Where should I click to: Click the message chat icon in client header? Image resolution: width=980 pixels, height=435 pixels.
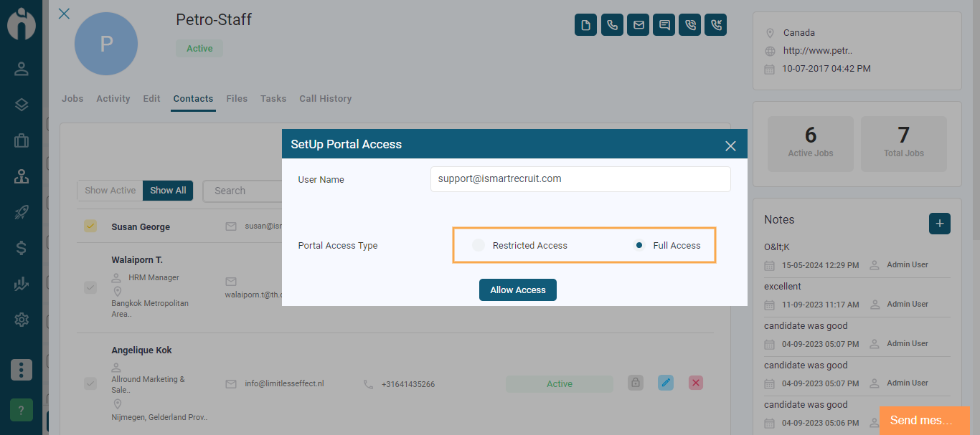pyautogui.click(x=664, y=25)
